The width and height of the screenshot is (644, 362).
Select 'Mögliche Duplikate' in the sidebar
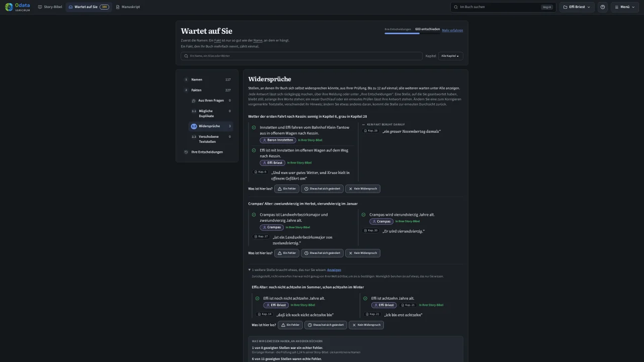tap(211, 113)
